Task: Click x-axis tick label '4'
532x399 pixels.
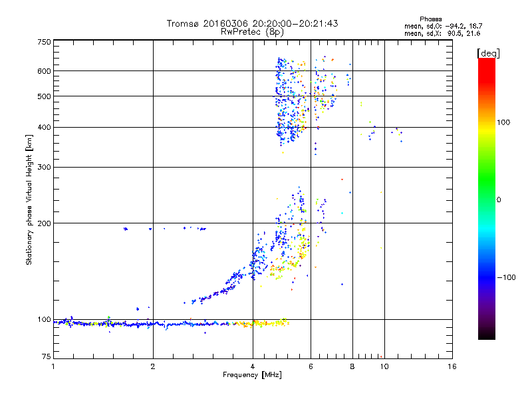Action: [253, 367]
